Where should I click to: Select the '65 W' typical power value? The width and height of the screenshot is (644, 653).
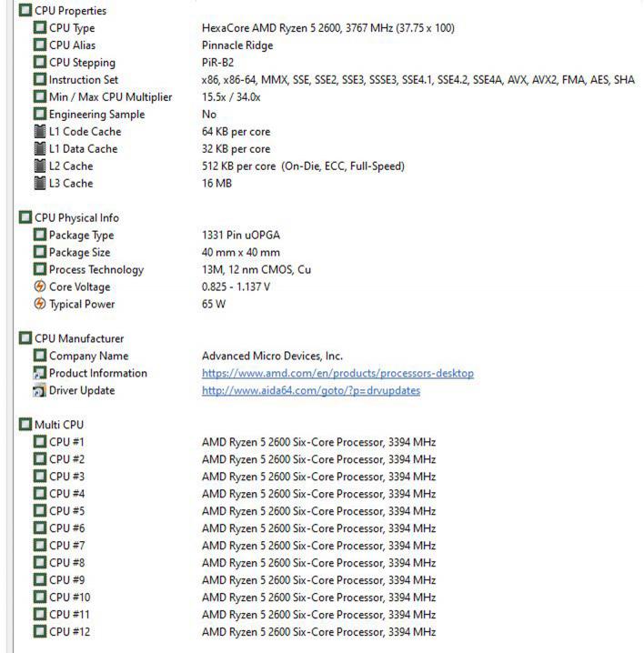point(214,304)
